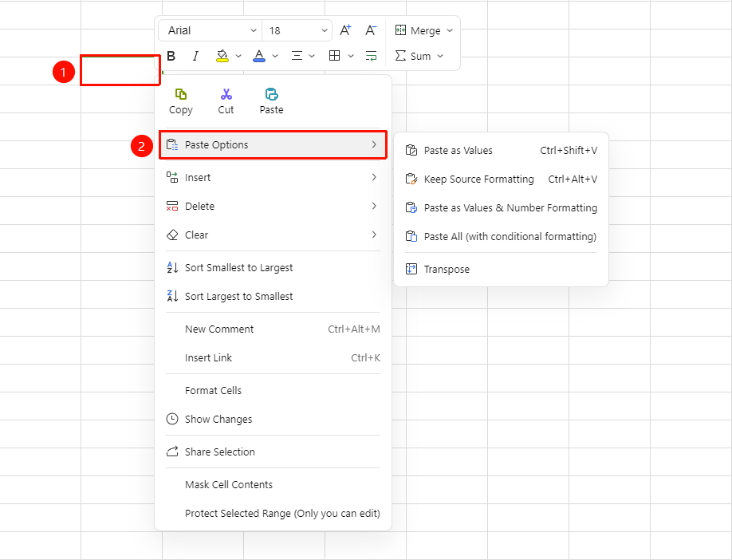Open the font size 18 dropdown
The height and width of the screenshot is (560, 732).
click(x=297, y=30)
